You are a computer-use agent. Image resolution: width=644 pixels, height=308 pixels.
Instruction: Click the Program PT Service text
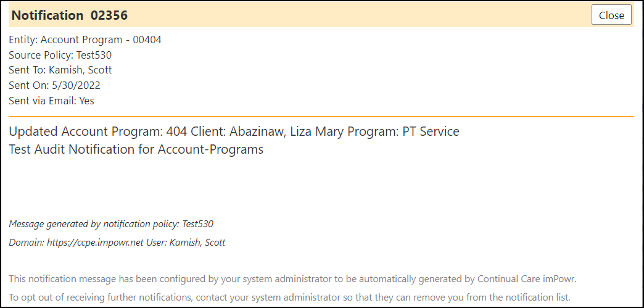pos(411,131)
